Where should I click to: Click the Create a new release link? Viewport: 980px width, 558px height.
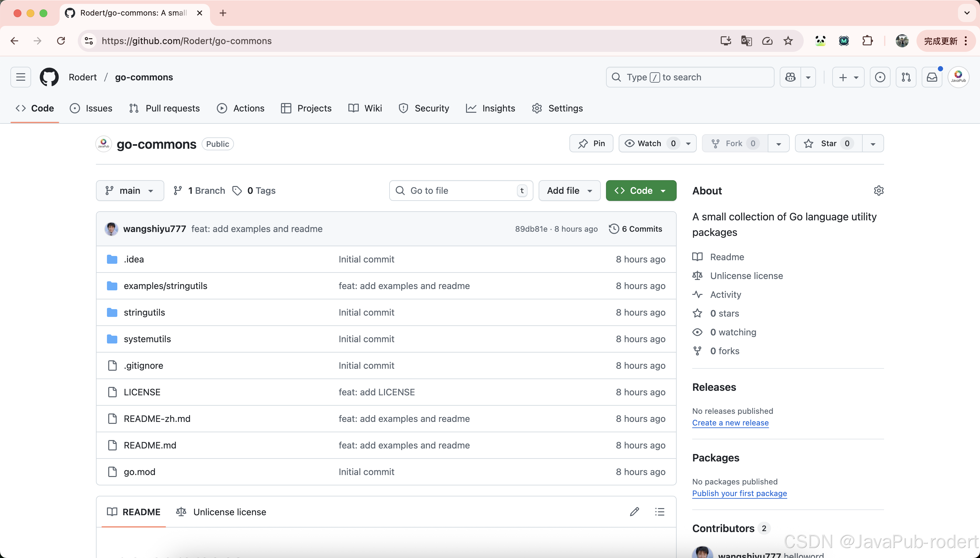point(730,423)
